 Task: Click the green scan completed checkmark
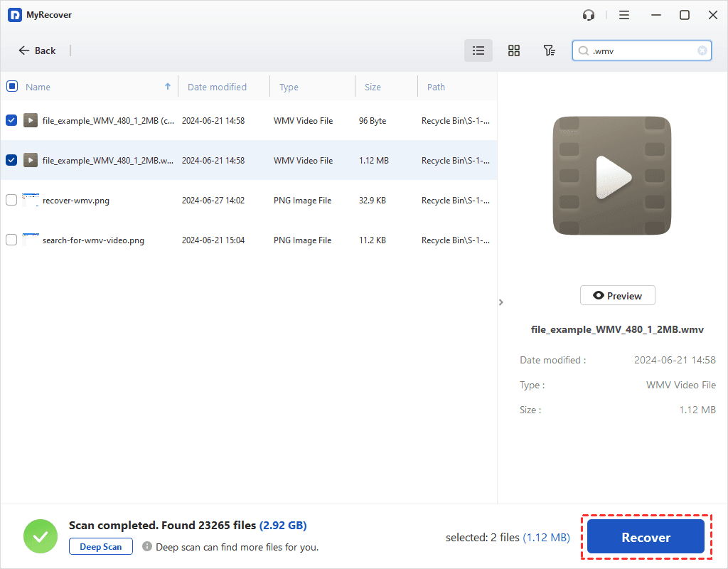click(40, 536)
